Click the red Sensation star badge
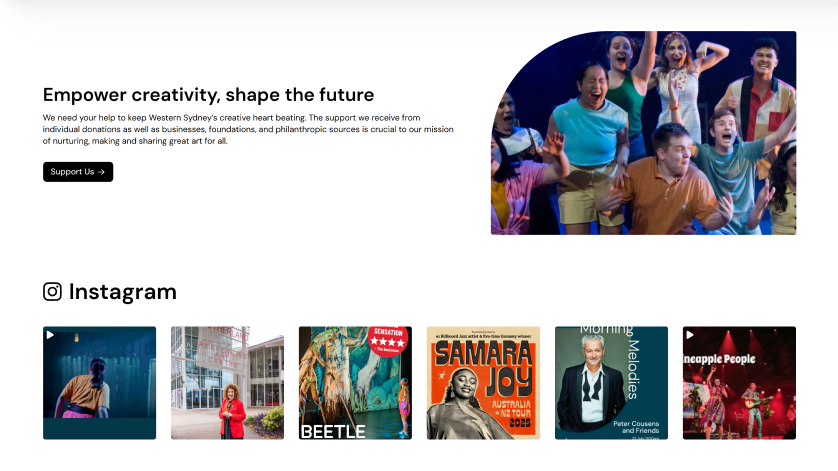The image size is (838, 471). coord(389,340)
